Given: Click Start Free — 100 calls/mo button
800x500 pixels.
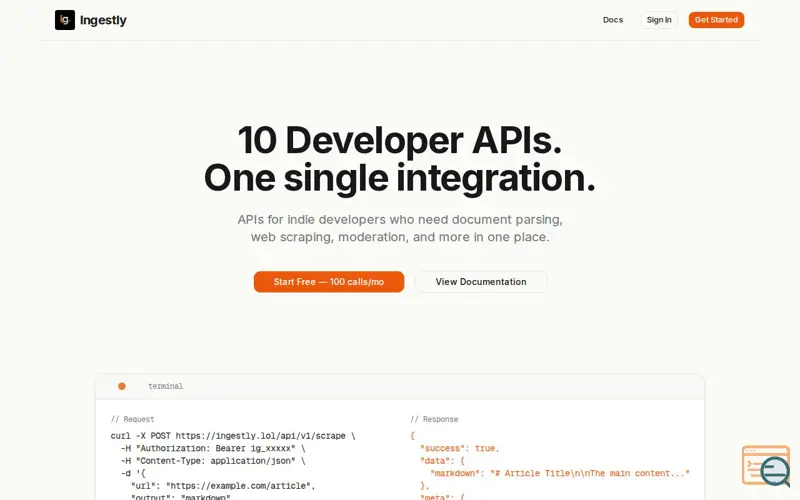Looking at the screenshot, I should pyautogui.click(x=329, y=282).
